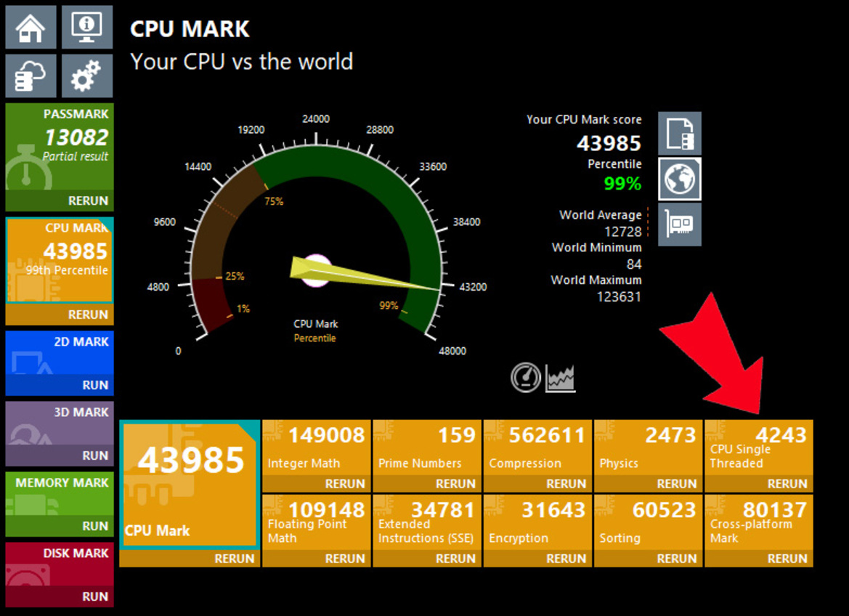
Task: Open settings with the gears icon
Action: 87,76
